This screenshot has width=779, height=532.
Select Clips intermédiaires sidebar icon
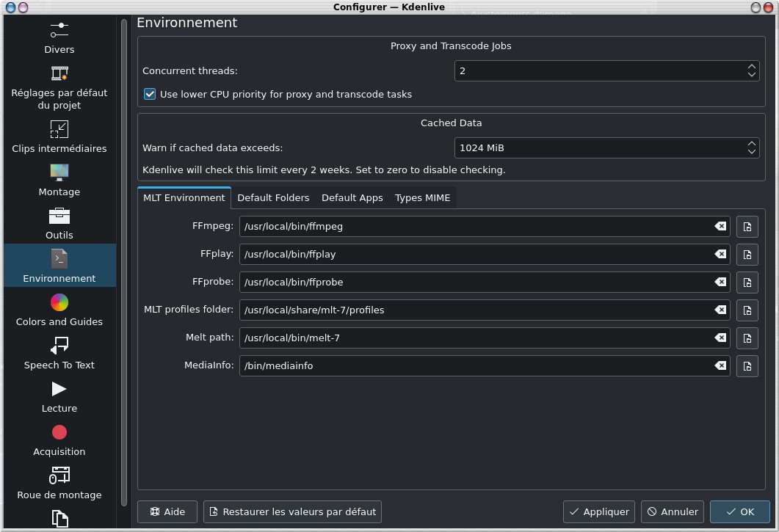pyautogui.click(x=59, y=129)
